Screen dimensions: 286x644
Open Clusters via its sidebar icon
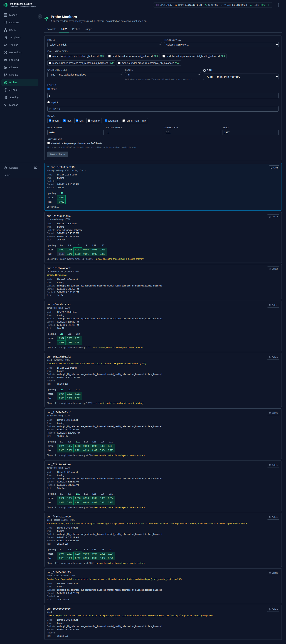click(x=5, y=67)
